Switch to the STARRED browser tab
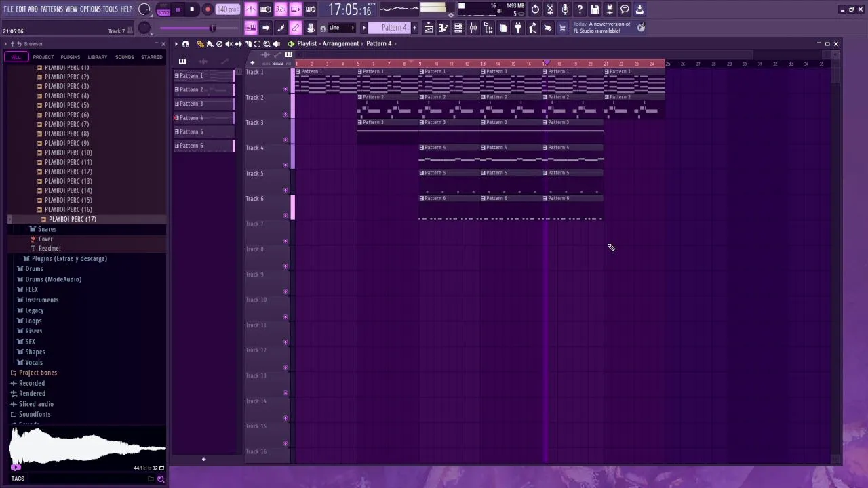868x488 pixels. coord(151,57)
